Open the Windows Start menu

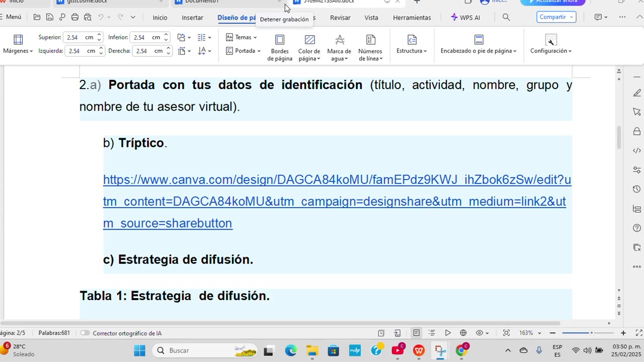coord(139,350)
